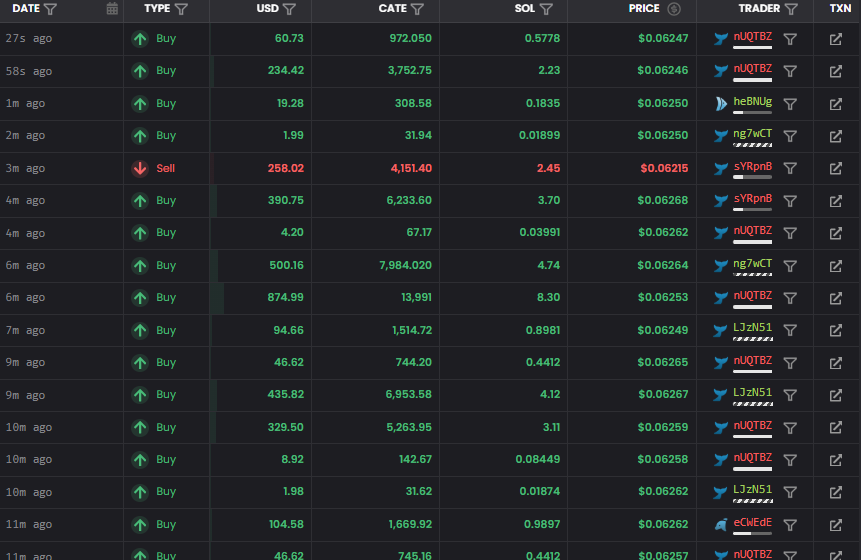Filter by trader on the 4.20 USD row
This screenshot has width=861, height=560.
(x=790, y=233)
